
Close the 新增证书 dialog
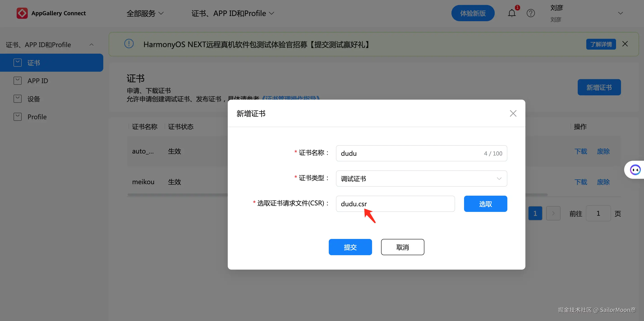click(x=513, y=113)
